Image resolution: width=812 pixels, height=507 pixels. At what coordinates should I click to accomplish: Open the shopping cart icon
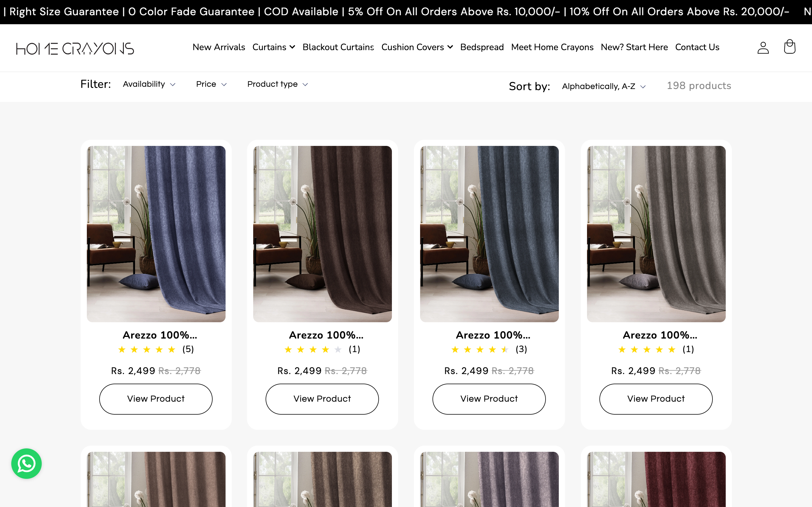(789, 47)
